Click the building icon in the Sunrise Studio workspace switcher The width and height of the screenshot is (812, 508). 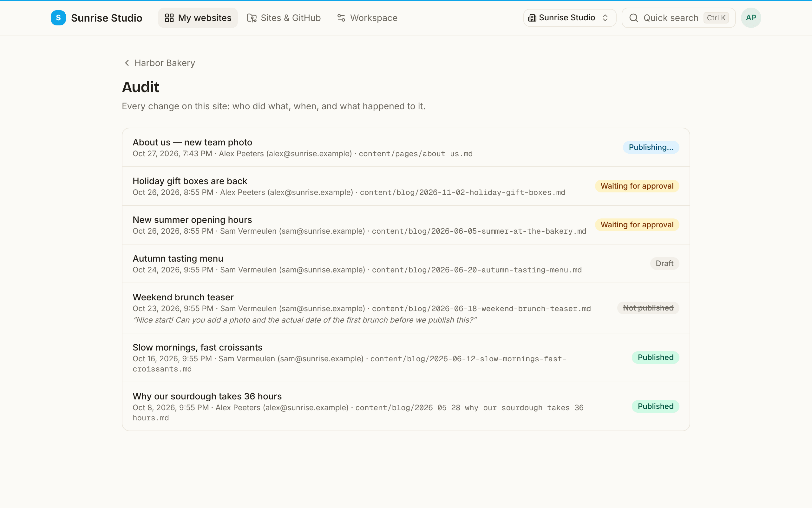click(x=532, y=18)
